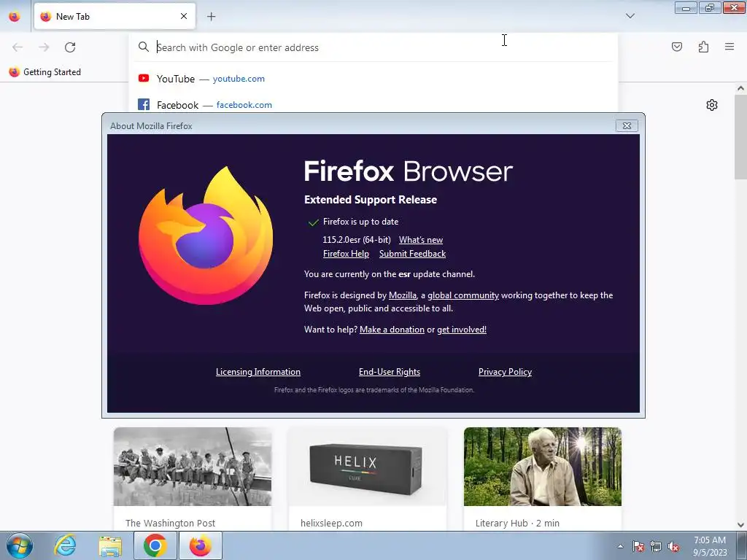Open the Getting Started bookmark
Image resolution: width=747 pixels, height=560 pixels.
(x=44, y=72)
